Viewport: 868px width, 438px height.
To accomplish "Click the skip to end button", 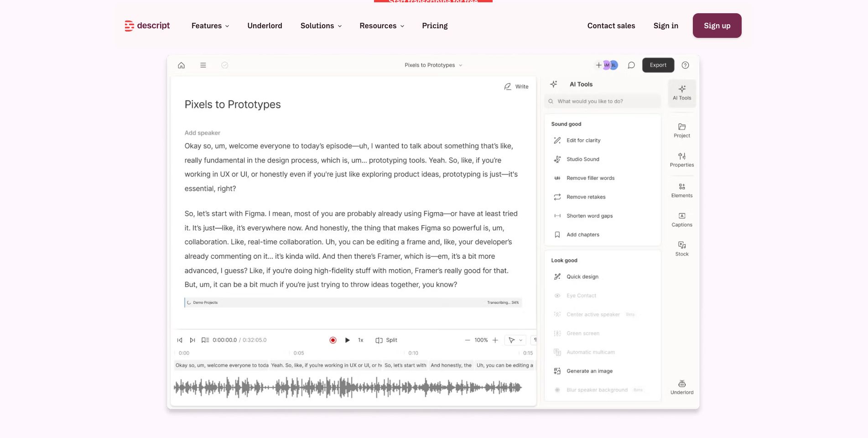I will pos(192,340).
